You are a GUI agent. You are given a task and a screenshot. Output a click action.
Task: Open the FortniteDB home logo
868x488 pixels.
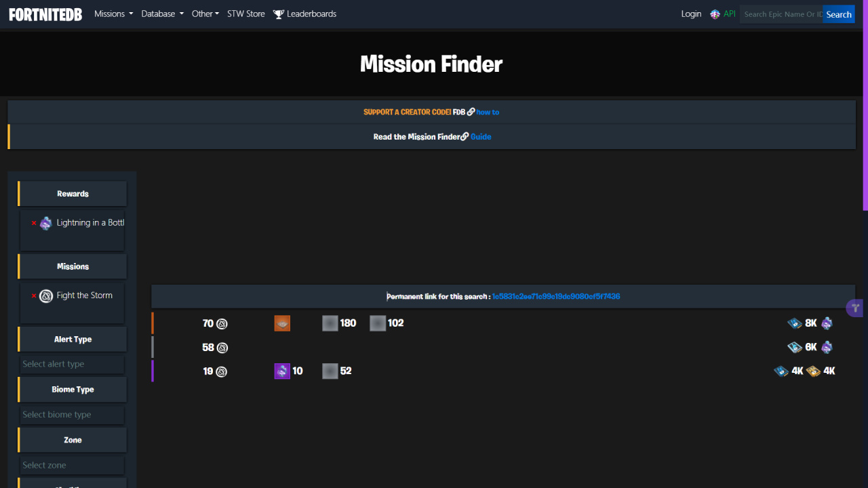point(45,14)
